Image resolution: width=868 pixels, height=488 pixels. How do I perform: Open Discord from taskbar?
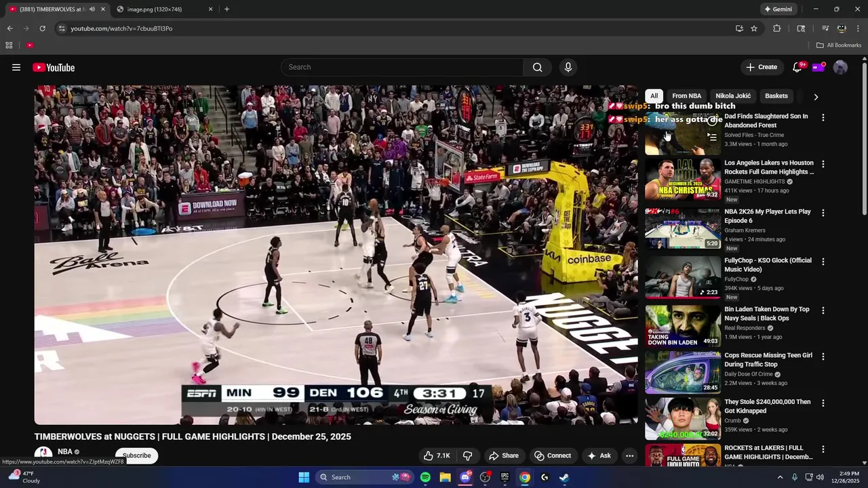pyautogui.click(x=465, y=477)
